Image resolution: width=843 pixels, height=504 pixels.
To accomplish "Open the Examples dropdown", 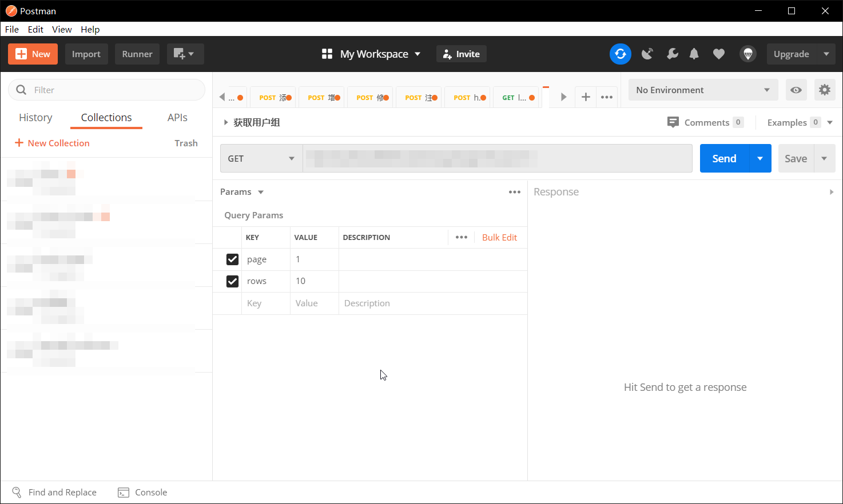I will click(x=800, y=122).
